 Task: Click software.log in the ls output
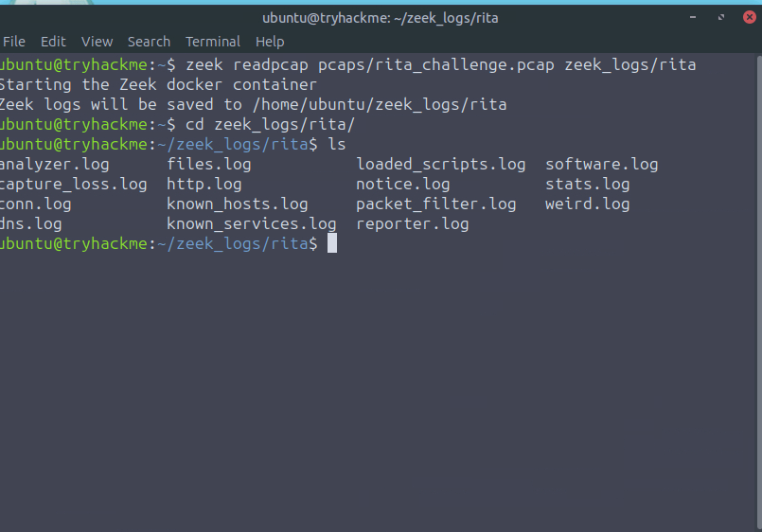tap(601, 165)
